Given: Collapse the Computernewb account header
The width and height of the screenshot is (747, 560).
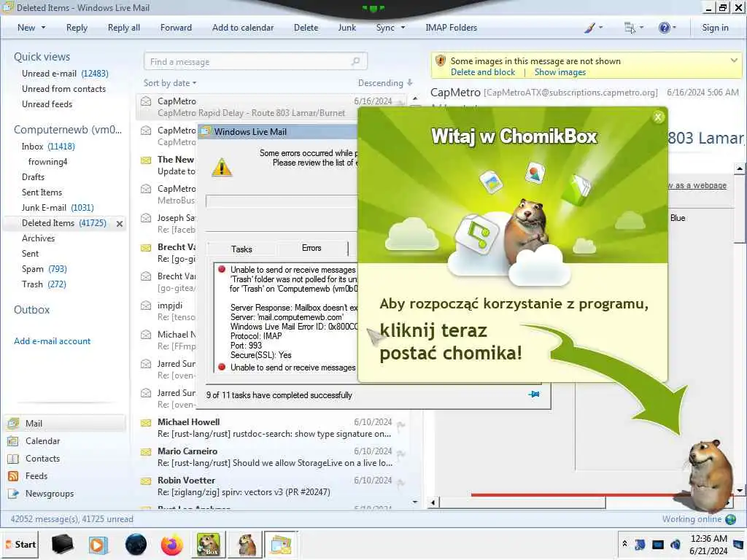Looking at the screenshot, I should coord(68,130).
